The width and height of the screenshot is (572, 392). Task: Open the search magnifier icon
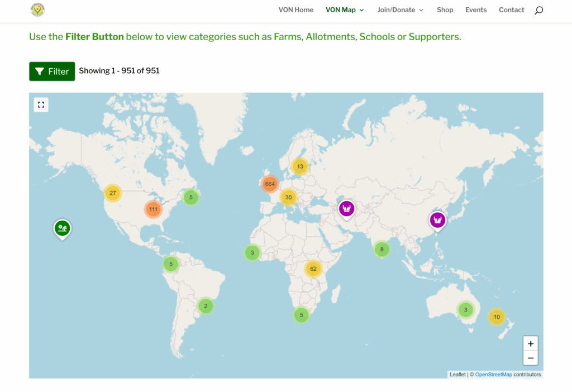tap(538, 10)
